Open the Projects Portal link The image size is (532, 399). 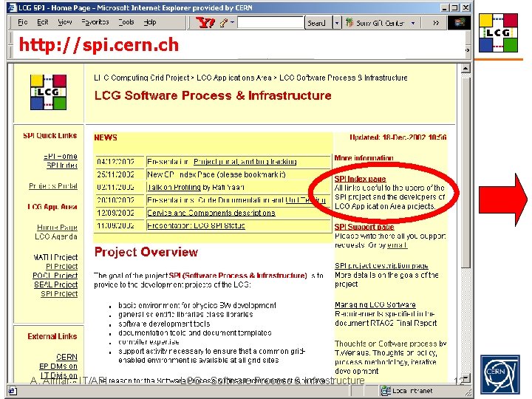53,186
